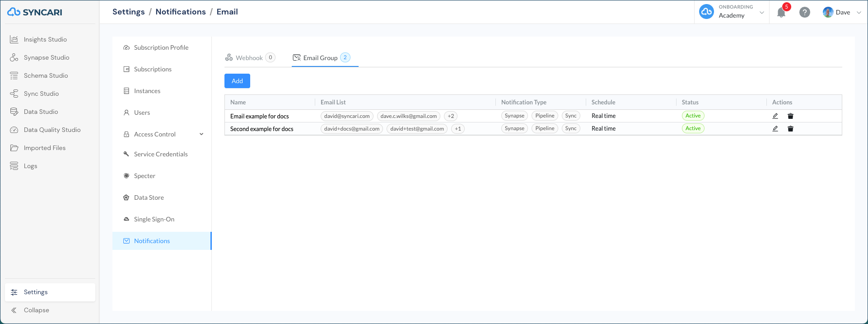Open Data Store settings

149,197
